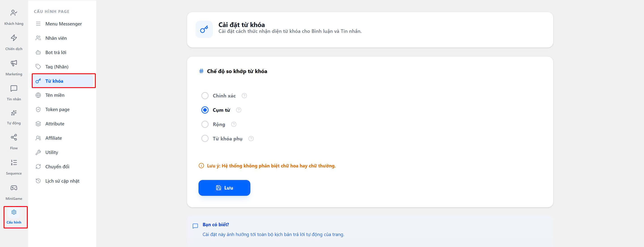Open MiniGame gamepad icon

[x=14, y=188]
